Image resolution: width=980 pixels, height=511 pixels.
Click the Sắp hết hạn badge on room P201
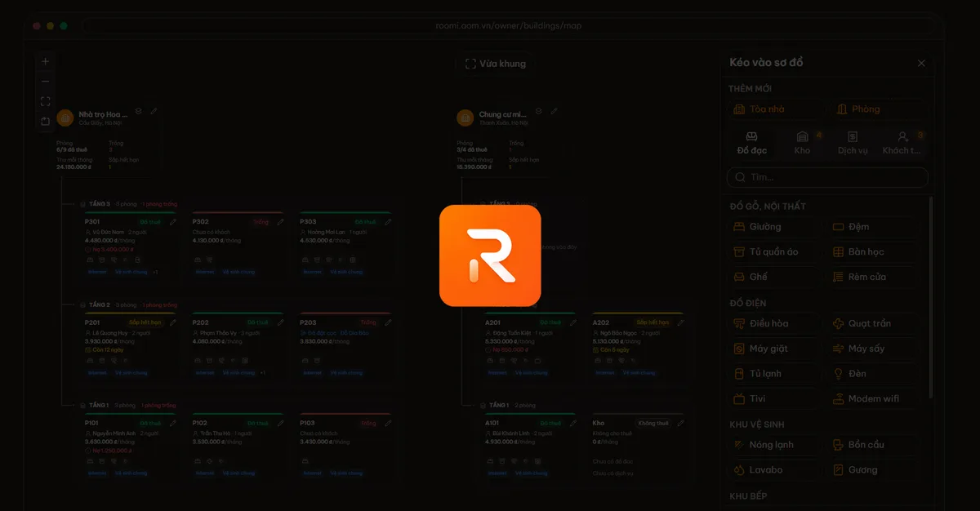[145, 322]
